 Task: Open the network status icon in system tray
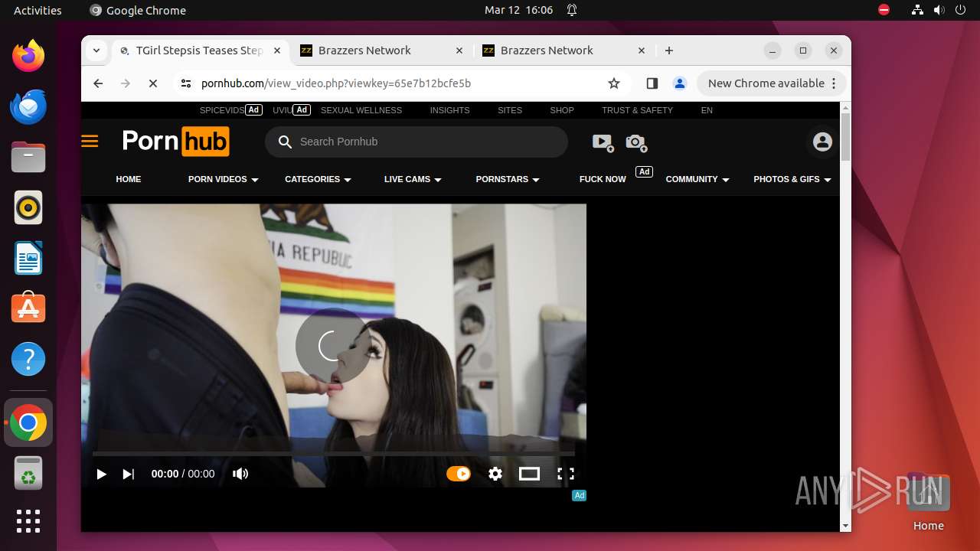tap(917, 10)
